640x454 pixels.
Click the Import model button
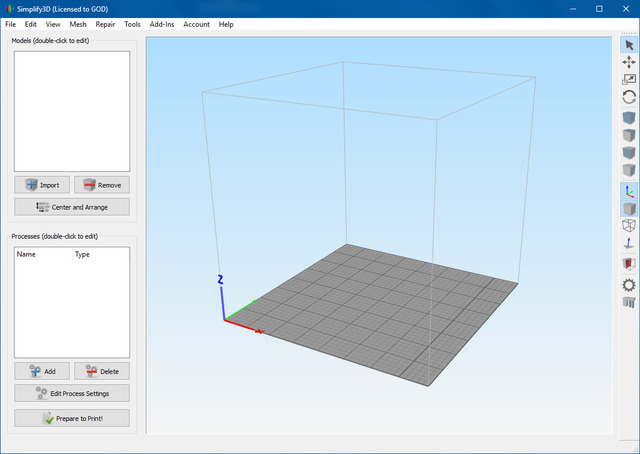click(42, 185)
